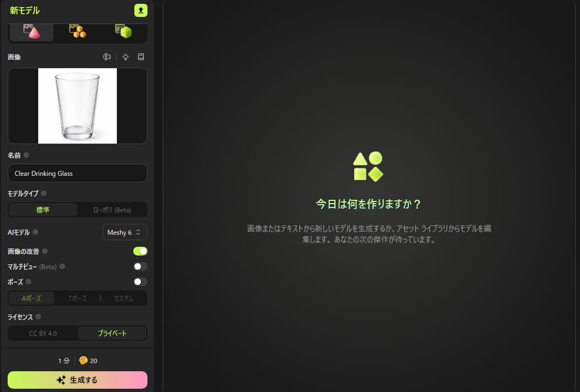Enable the マルチビュー (Beta) toggle

pos(140,266)
